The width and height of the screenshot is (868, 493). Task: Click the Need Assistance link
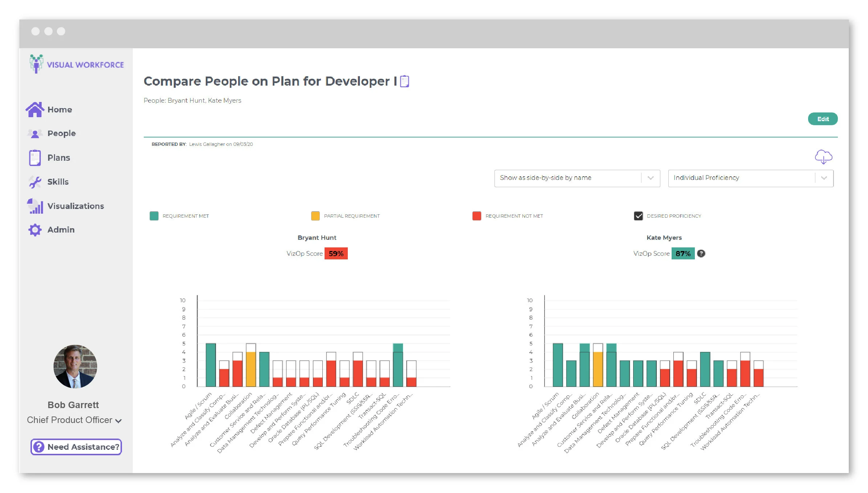pyautogui.click(x=76, y=447)
